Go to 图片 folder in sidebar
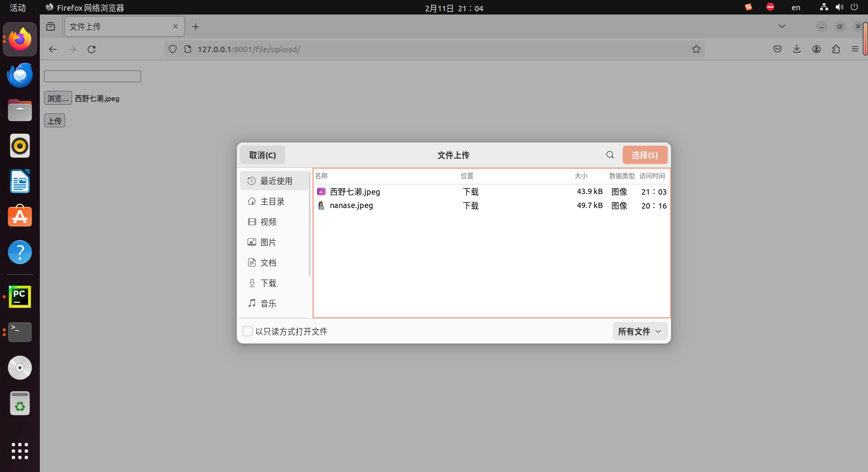 pyautogui.click(x=268, y=242)
